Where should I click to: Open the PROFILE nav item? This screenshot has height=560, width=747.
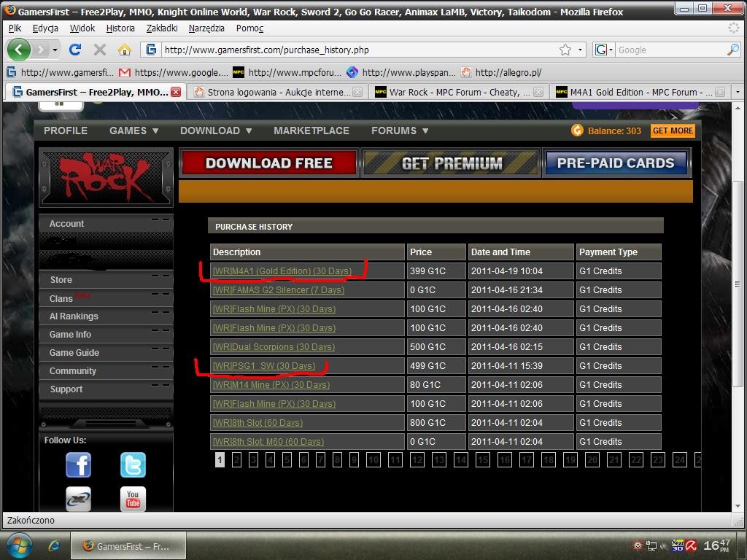tap(66, 131)
